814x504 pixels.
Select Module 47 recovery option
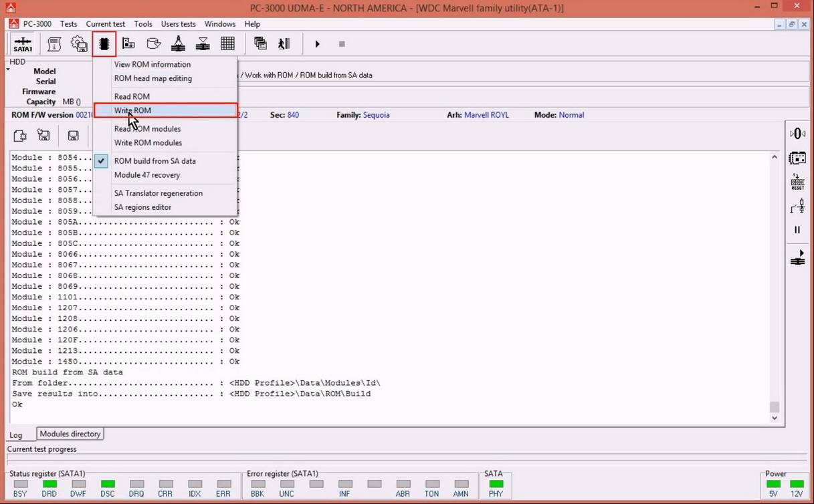[x=147, y=175]
